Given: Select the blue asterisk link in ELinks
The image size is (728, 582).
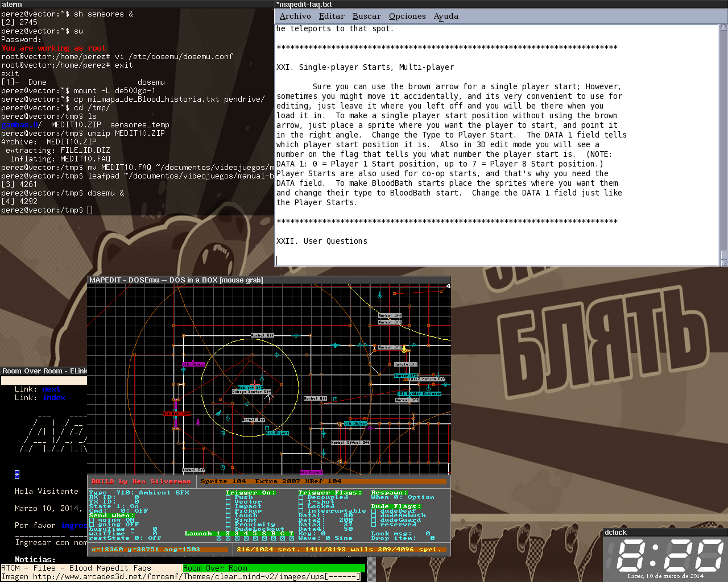Looking at the screenshot, I should pyautogui.click(x=17, y=475).
